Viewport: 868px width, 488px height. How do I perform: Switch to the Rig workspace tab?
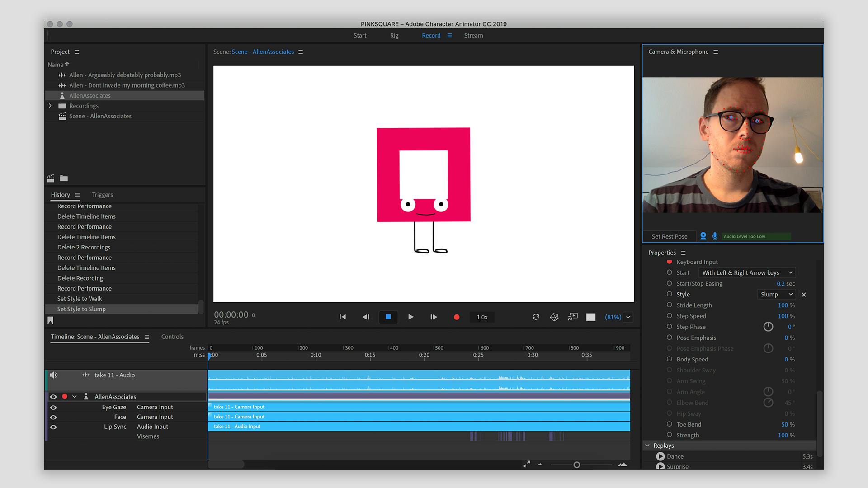(394, 36)
